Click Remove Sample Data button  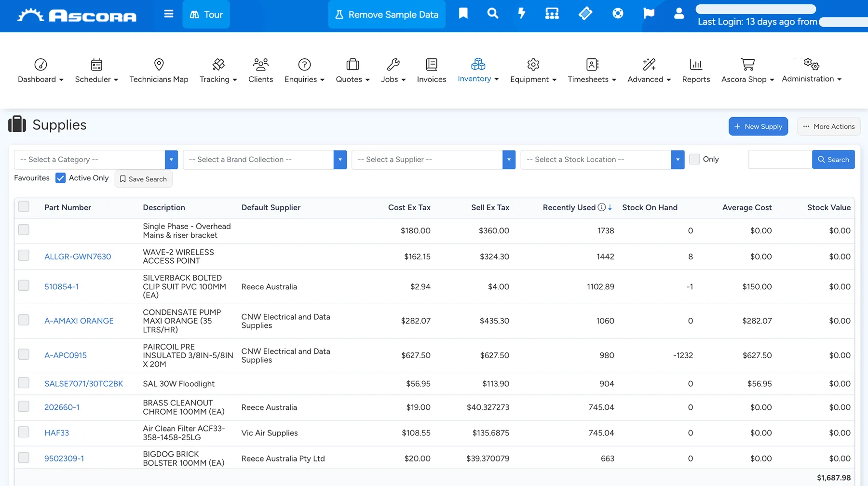pyautogui.click(x=387, y=14)
